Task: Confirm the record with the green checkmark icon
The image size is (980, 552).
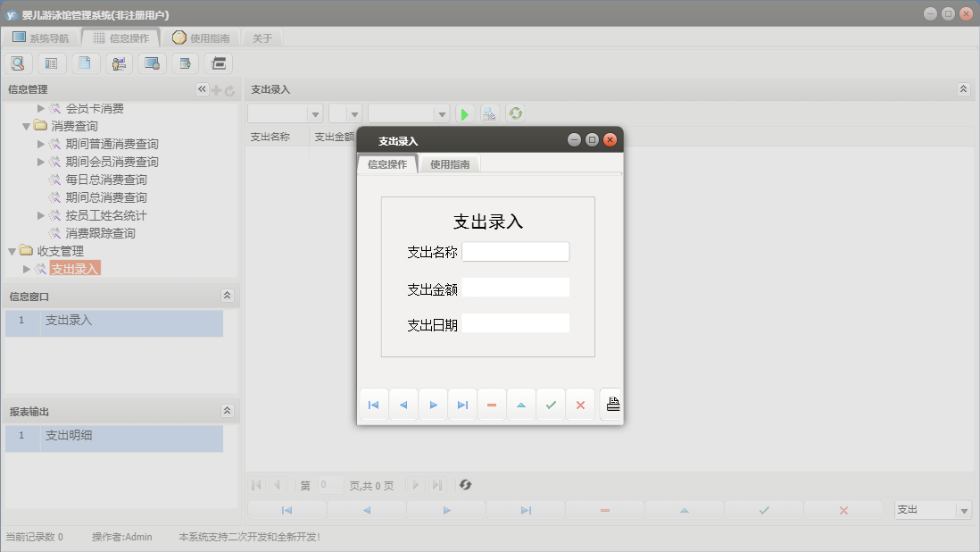Action: 551,404
